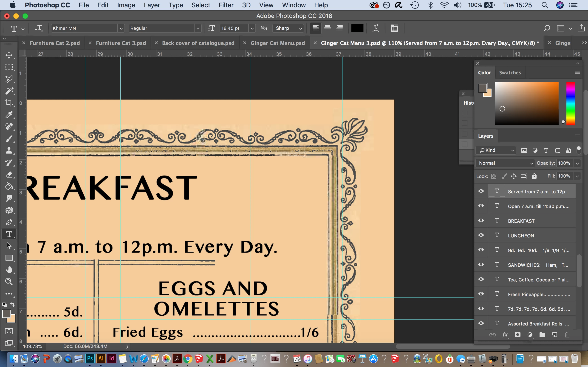Pick the Eyedropper tool

9,115
